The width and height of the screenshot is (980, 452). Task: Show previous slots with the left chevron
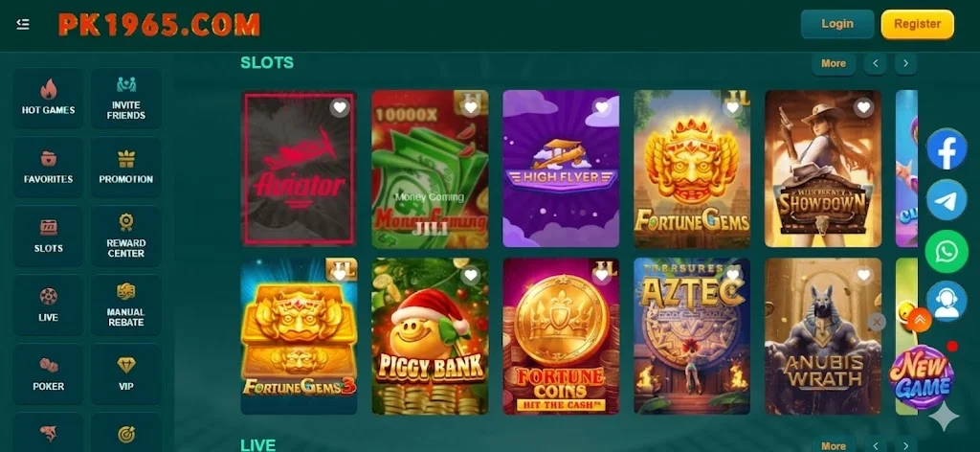coord(875,63)
